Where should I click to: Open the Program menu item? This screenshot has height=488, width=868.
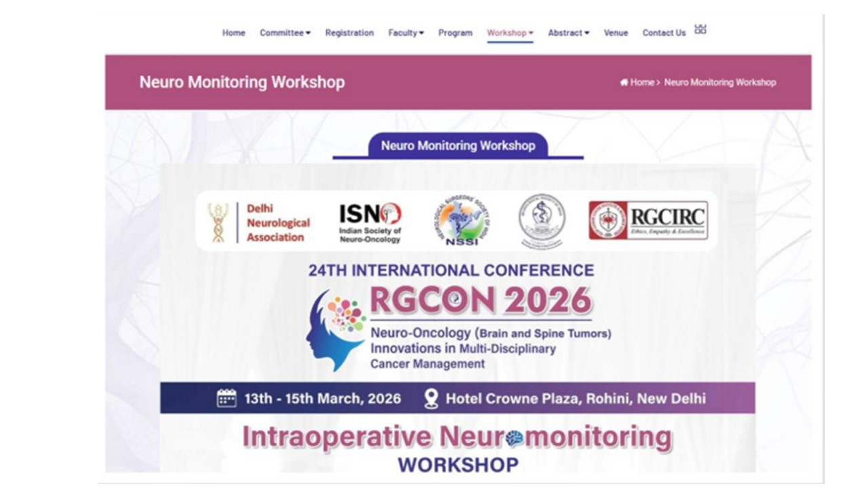(455, 33)
